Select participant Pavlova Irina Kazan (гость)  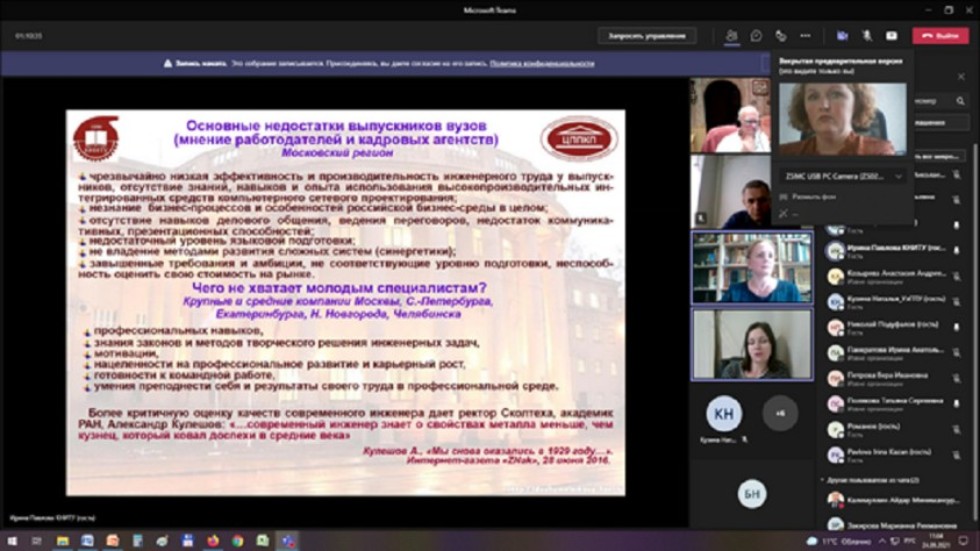coord(890,455)
